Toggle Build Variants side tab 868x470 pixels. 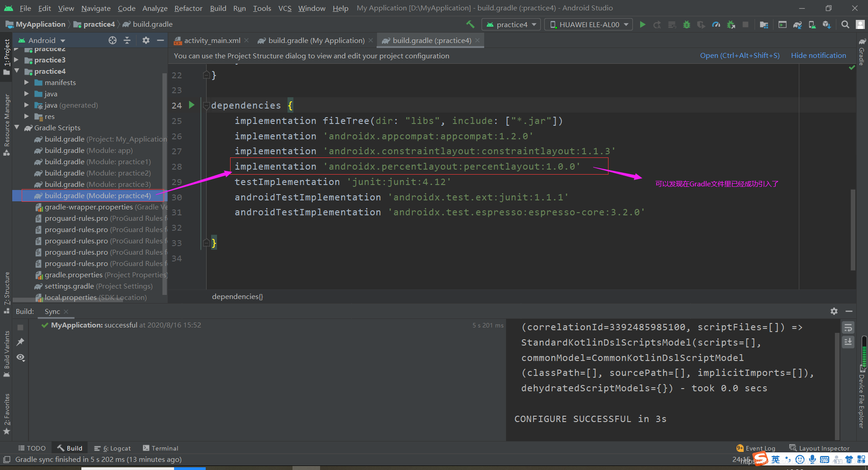[x=6, y=354]
